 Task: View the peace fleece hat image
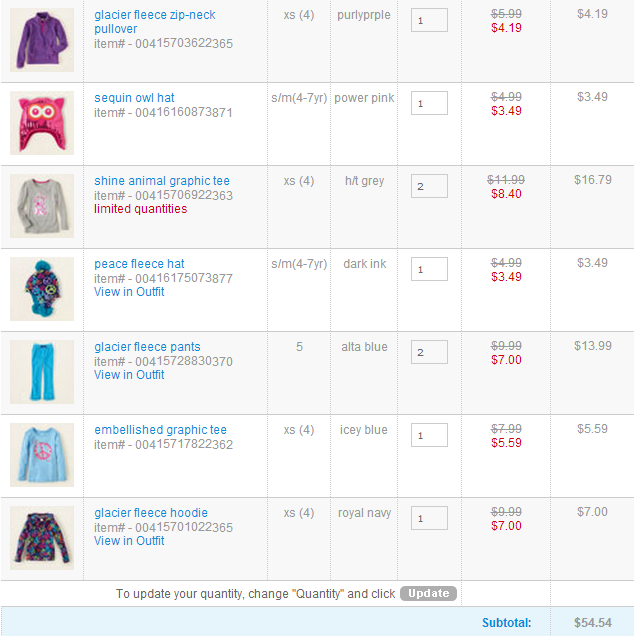click(42, 289)
